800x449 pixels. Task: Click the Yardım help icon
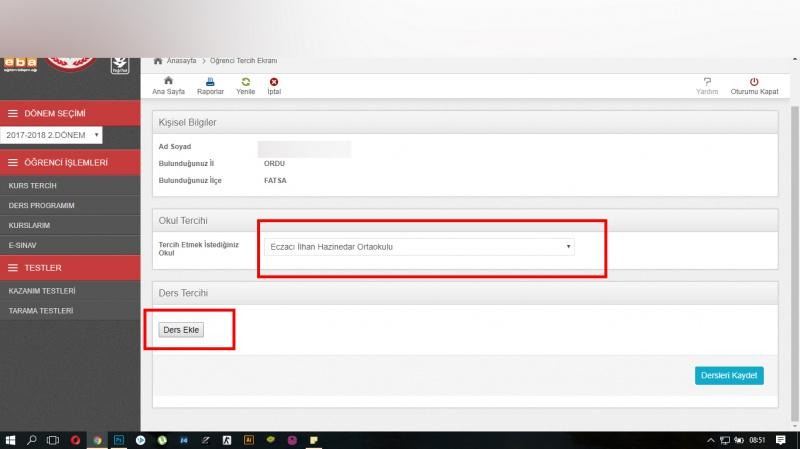(x=707, y=81)
